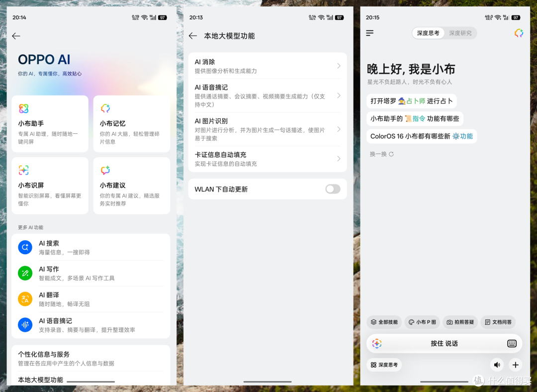Image resolution: width=537 pixels, height=392 pixels.
Task: Toggle WLAN 下自动更新 switch
Action: [x=333, y=189]
